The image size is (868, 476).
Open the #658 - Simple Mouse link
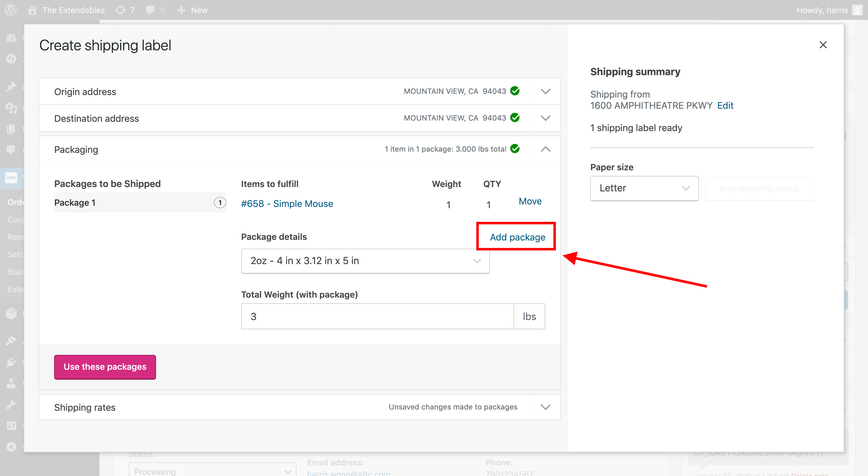tap(287, 204)
